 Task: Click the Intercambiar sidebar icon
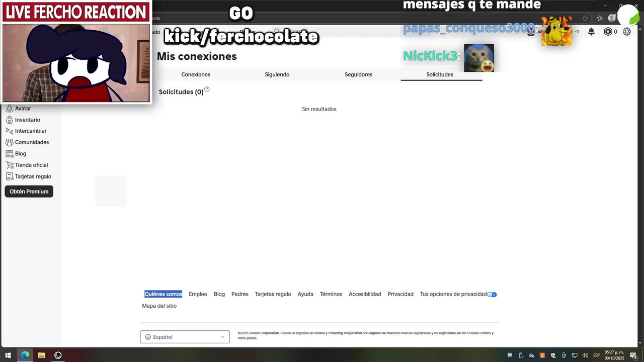click(9, 131)
